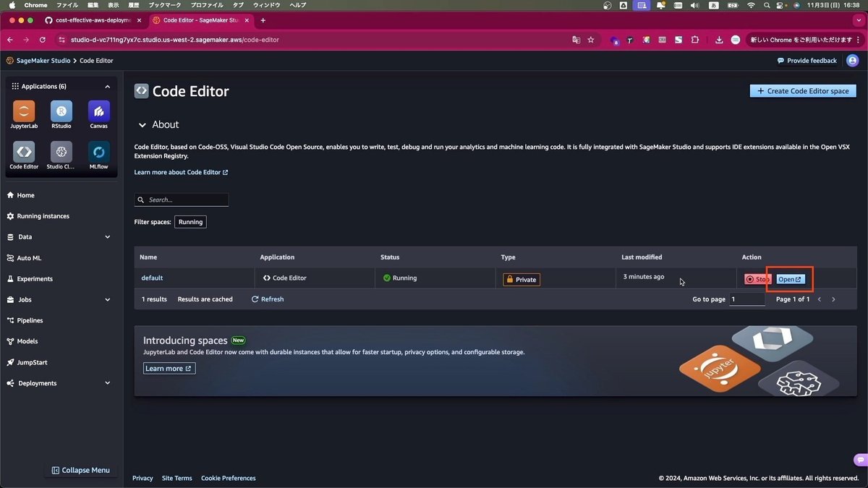Click Provide feedback link
Image resolution: width=868 pixels, height=488 pixels.
807,61
